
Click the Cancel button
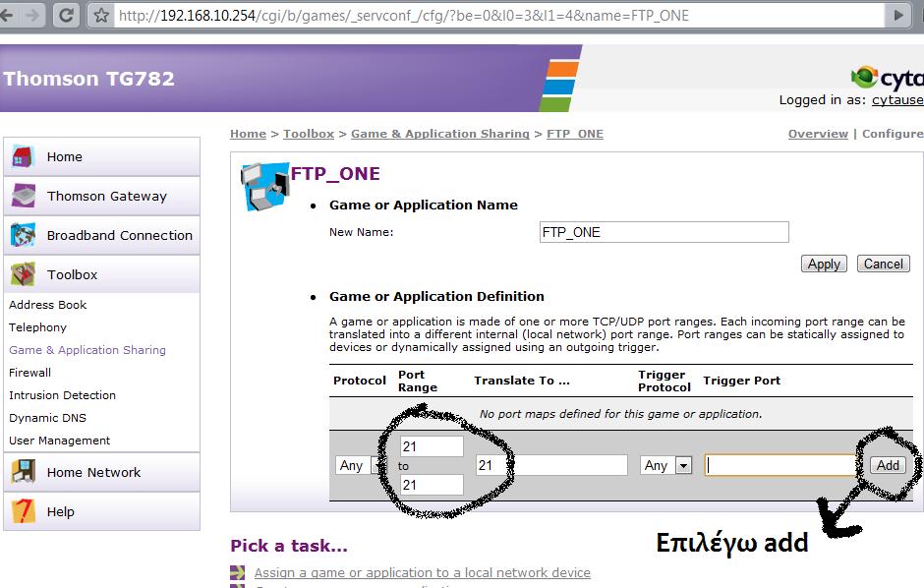coord(884,264)
